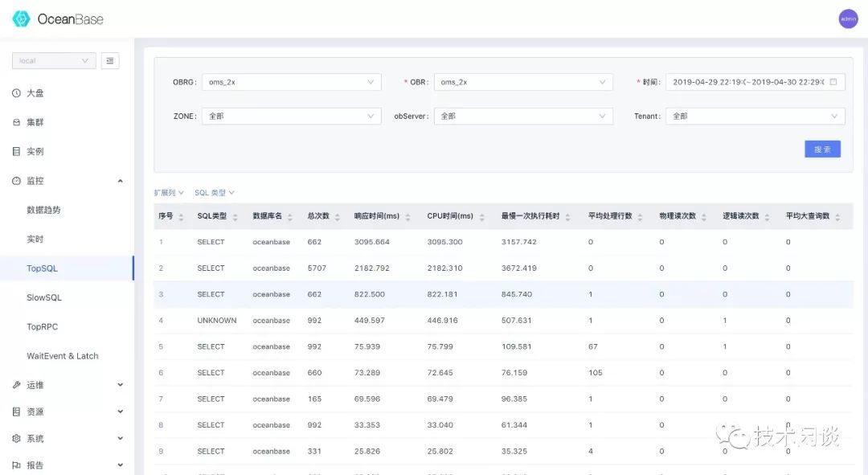This screenshot has height=475, width=868.
Task: Open the 实时 submenu item
Action: click(35, 240)
